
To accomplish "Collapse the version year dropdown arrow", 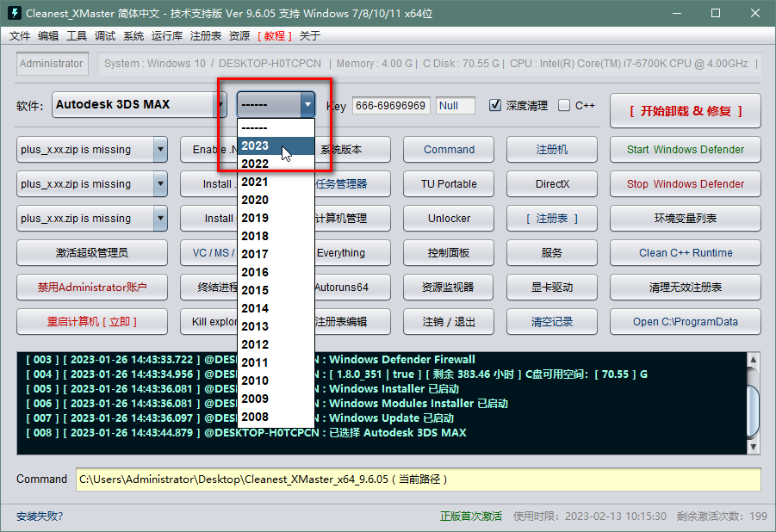I will [x=307, y=104].
